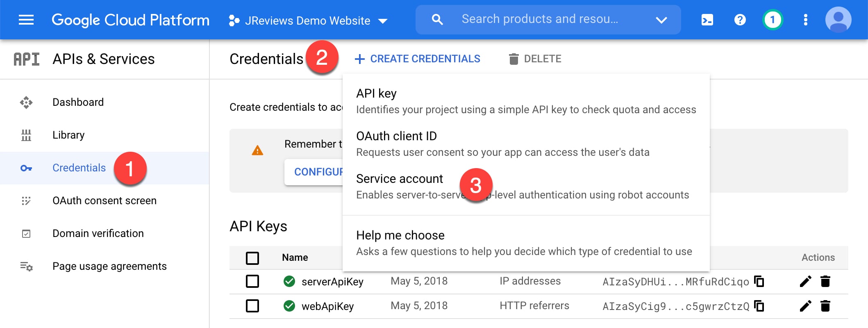Choose Service account option
This screenshot has height=328, width=868.
(526, 186)
